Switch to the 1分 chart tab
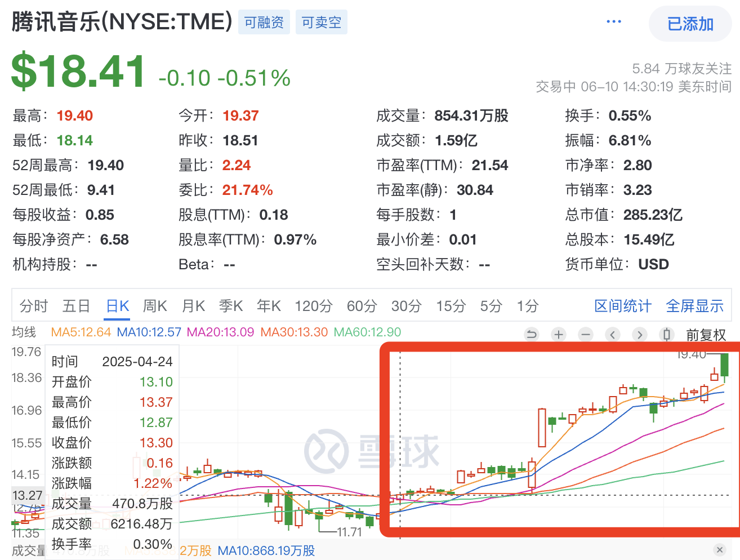This screenshot has width=740, height=560. [x=528, y=306]
